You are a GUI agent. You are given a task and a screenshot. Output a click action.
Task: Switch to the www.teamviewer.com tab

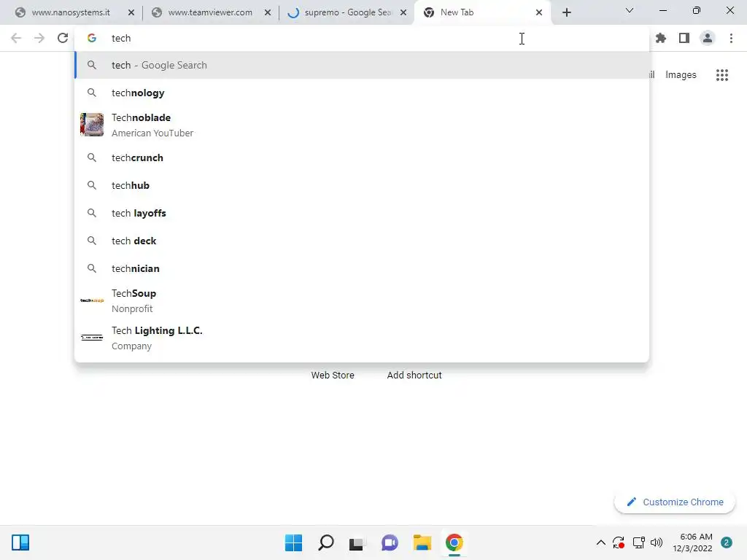[210, 12]
